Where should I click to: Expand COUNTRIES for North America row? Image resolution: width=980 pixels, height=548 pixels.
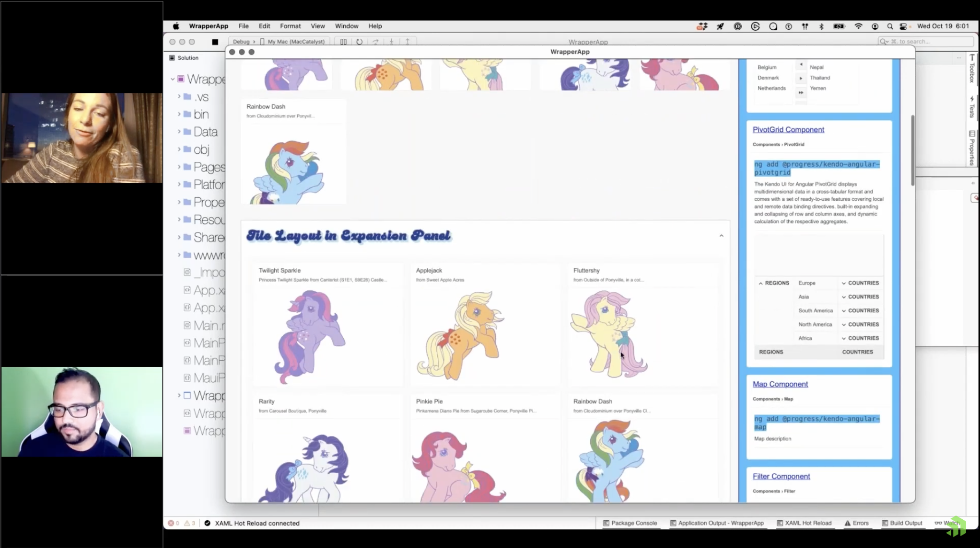click(844, 325)
